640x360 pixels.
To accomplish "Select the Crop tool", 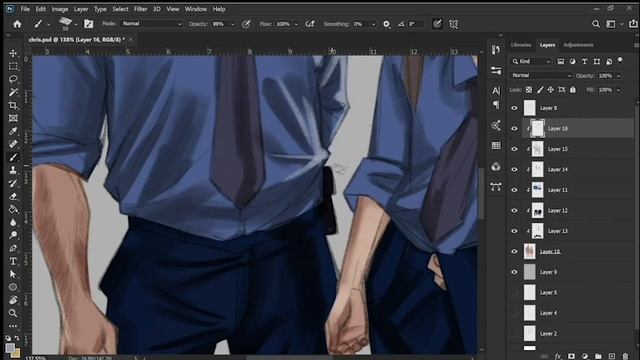I will point(13,105).
